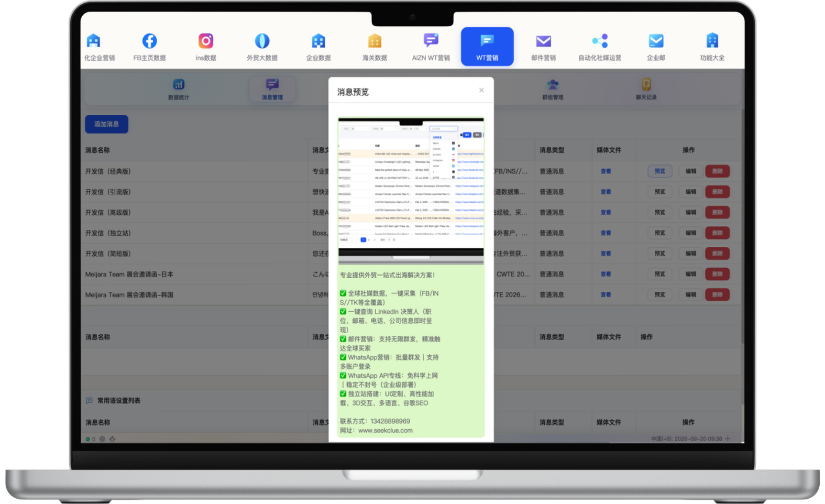Switch to the 消息管理 tab
Image resolution: width=825 pixels, height=504 pixels.
coord(272,89)
